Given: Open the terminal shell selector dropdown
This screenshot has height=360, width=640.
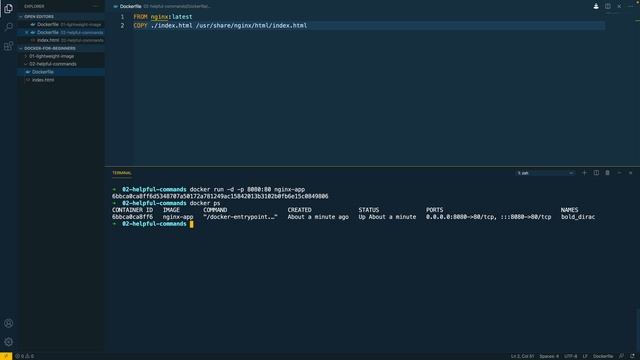Looking at the screenshot, I should click(x=545, y=173).
